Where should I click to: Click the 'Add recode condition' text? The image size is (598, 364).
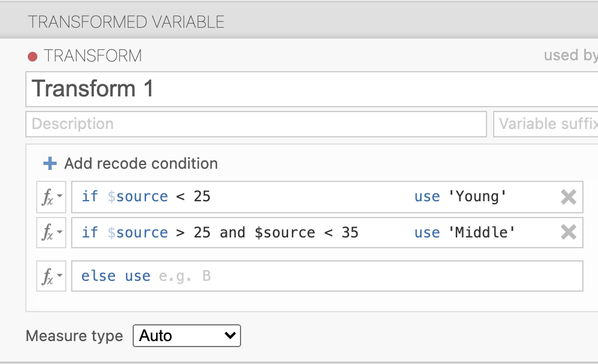click(x=141, y=163)
